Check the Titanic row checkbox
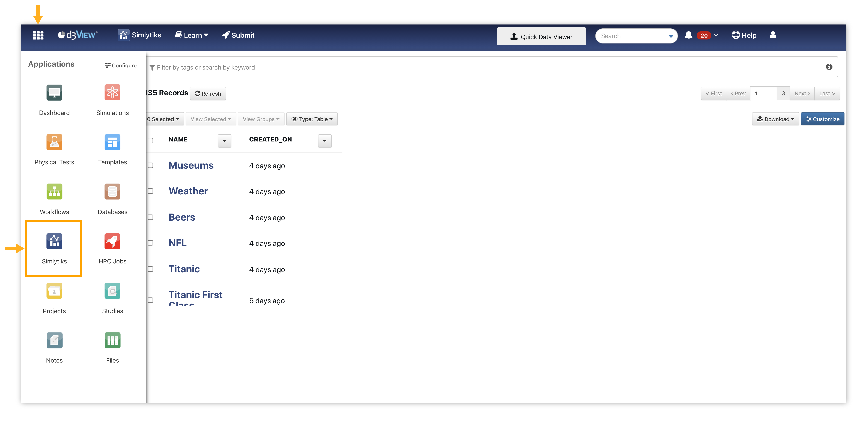868x422 pixels. click(150, 269)
